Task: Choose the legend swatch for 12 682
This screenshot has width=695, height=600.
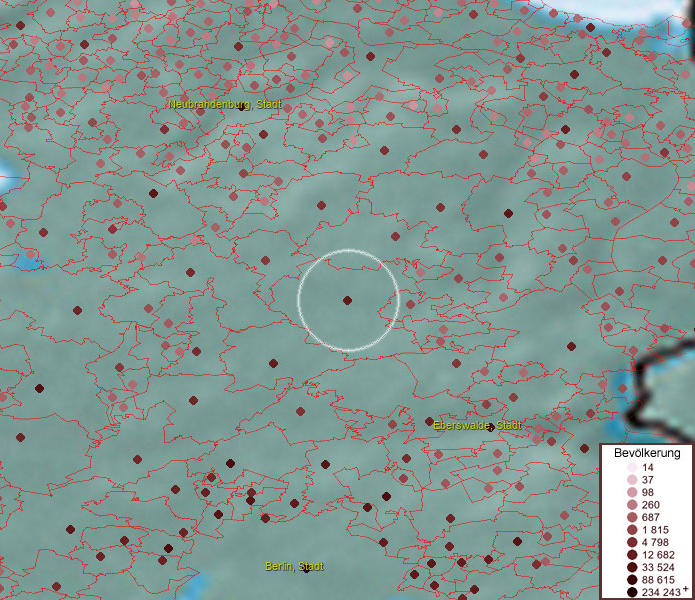Action: coord(632,555)
